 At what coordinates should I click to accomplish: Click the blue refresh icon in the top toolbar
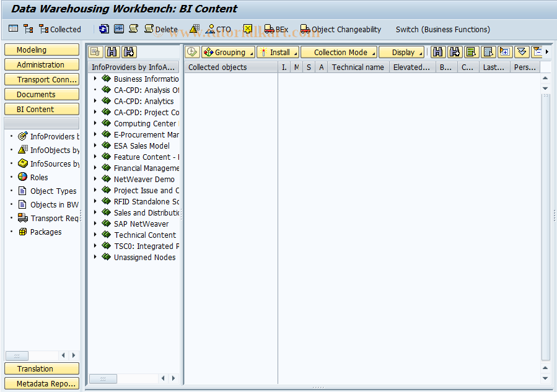point(104,29)
